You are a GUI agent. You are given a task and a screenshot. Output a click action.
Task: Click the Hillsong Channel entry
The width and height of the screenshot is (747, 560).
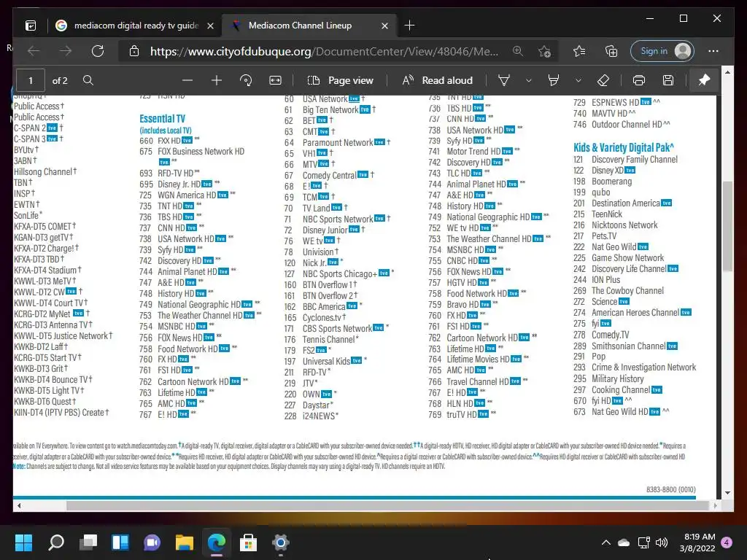[44, 172]
